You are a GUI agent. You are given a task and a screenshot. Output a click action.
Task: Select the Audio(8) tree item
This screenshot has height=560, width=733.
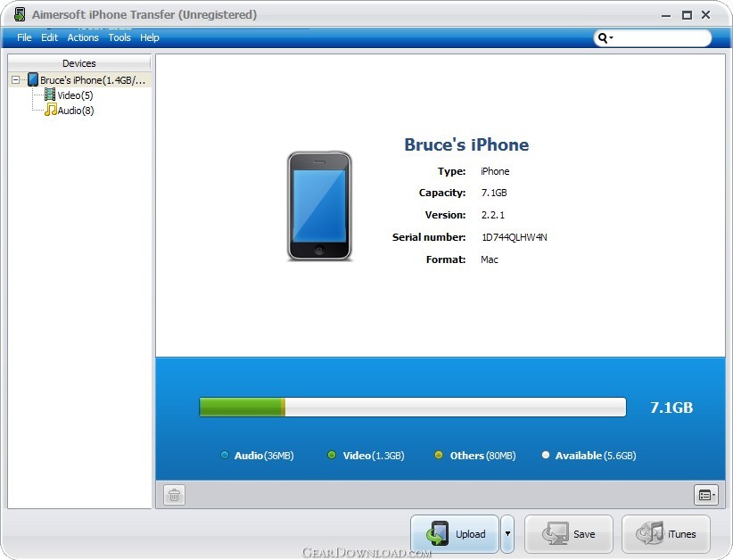pos(76,111)
